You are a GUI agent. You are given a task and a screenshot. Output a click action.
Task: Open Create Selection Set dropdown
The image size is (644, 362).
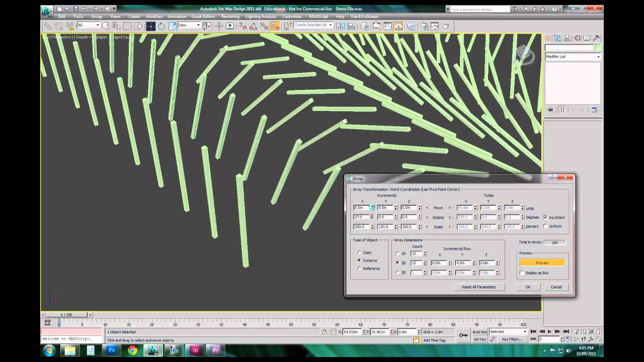tap(313, 25)
